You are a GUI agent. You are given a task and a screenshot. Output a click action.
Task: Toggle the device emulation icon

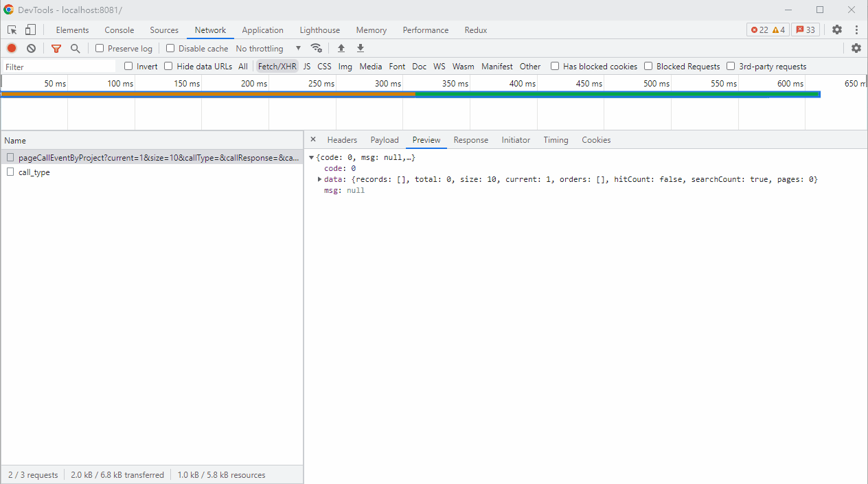pos(30,30)
